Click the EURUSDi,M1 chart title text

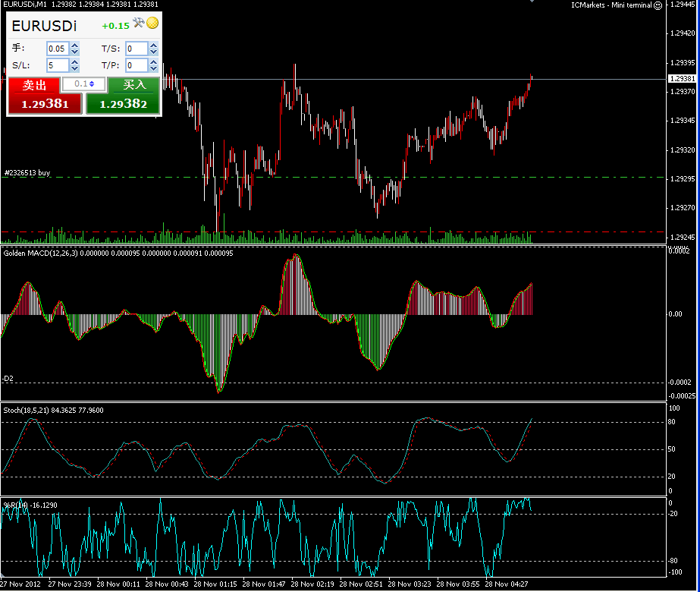pos(26,5)
